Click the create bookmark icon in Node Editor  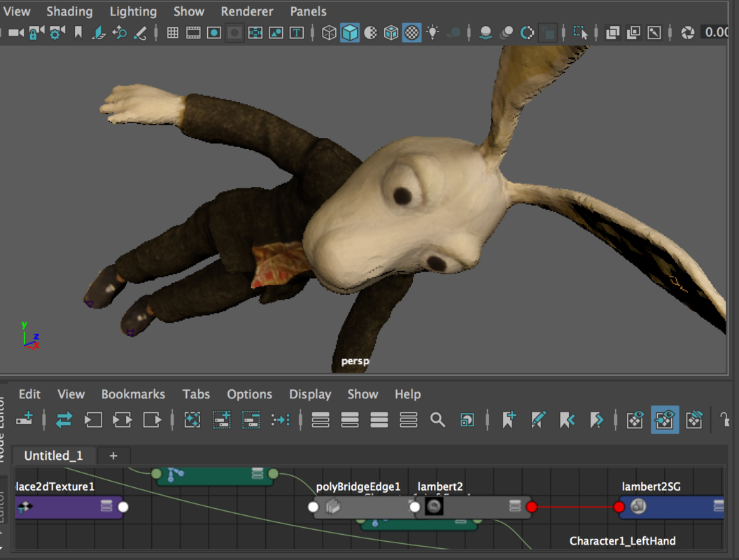pos(509,420)
